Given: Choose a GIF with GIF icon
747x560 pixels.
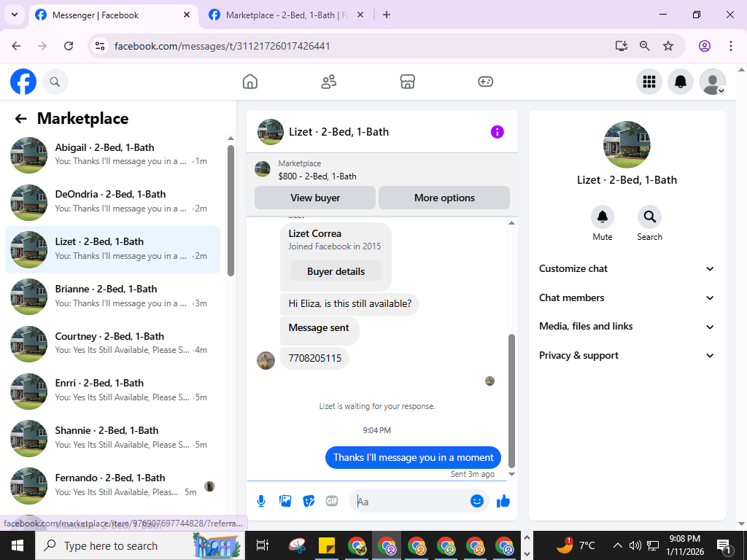Looking at the screenshot, I should (x=332, y=501).
